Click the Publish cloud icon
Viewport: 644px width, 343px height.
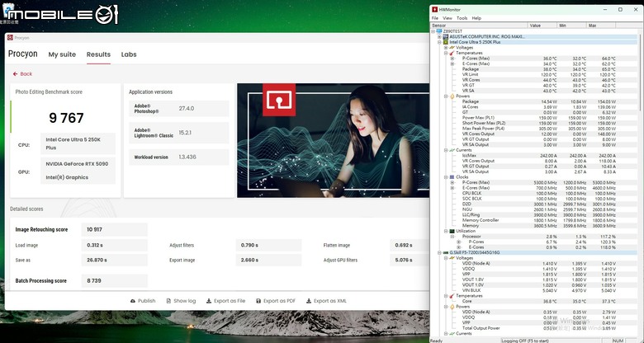coord(133,301)
